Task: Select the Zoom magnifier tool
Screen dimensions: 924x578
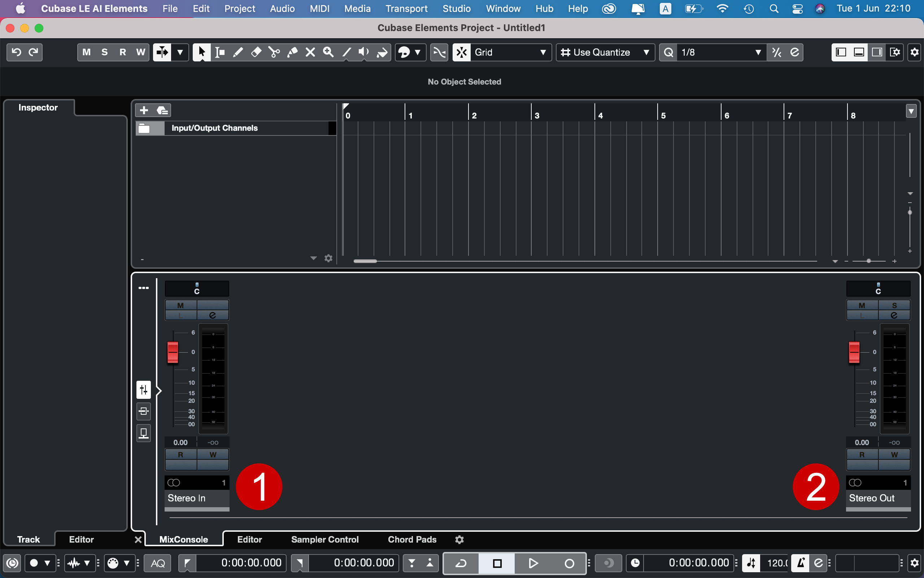Action: point(328,52)
